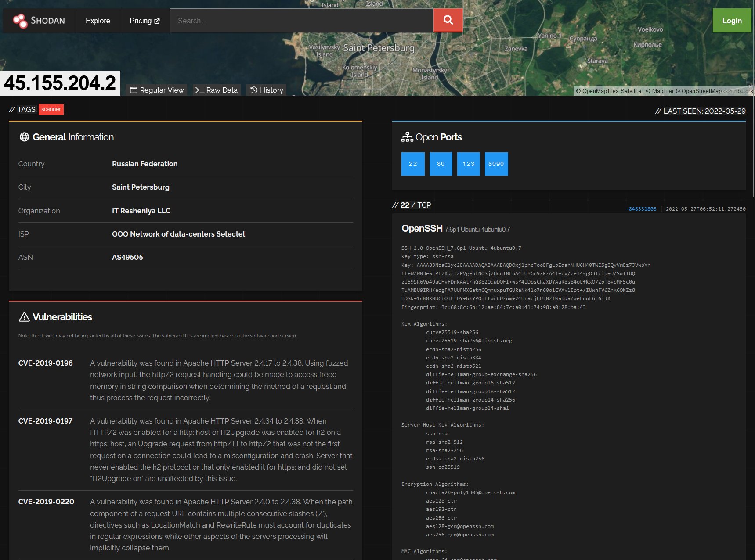Select the curve25519-sha256@libssh.org algorithm line
Viewport: 755px width, 560px height.
tap(469, 341)
